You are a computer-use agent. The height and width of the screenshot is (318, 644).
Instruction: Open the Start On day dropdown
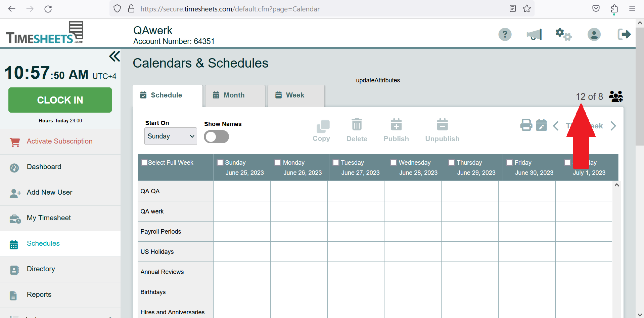[171, 136]
